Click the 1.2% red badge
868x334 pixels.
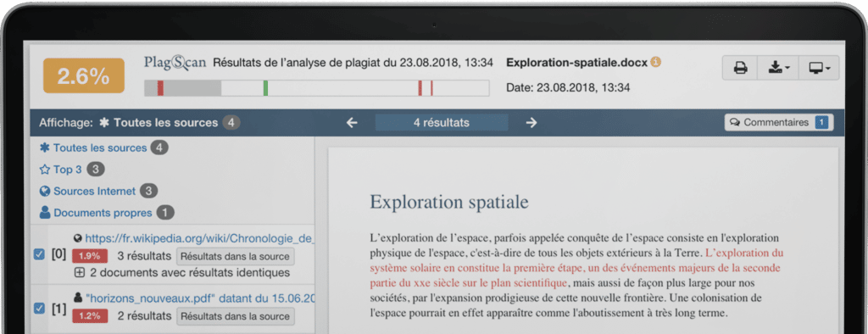89,316
